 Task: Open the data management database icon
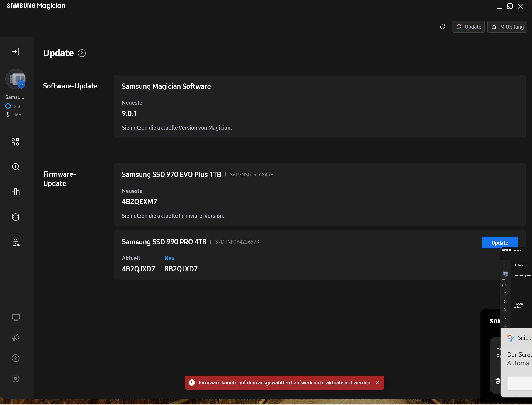point(15,217)
